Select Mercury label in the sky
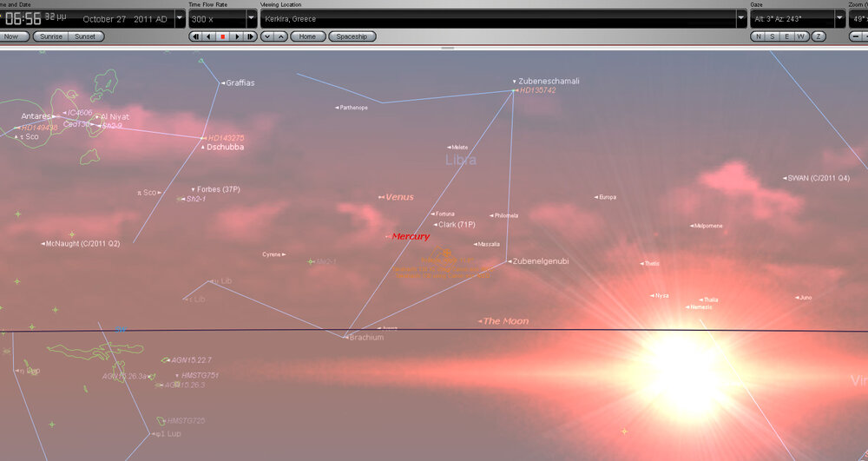Viewport: 868px width, 461px height. pos(410,236)
